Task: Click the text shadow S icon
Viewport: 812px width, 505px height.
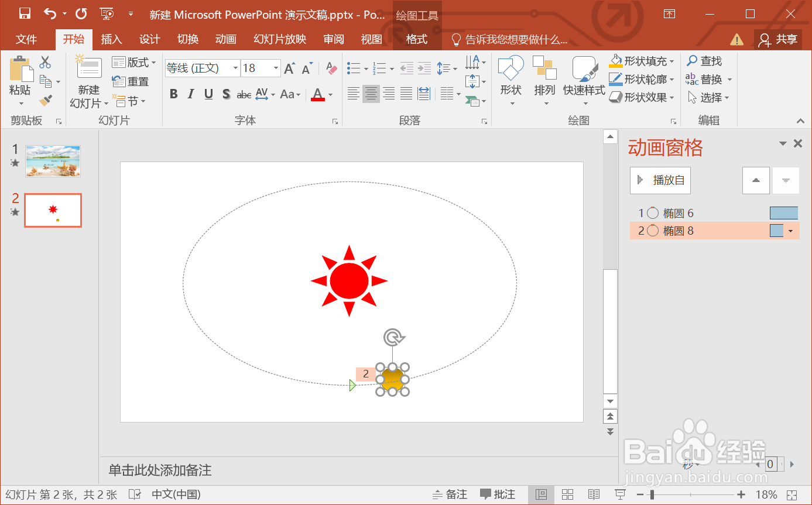Action: [226, 94]
